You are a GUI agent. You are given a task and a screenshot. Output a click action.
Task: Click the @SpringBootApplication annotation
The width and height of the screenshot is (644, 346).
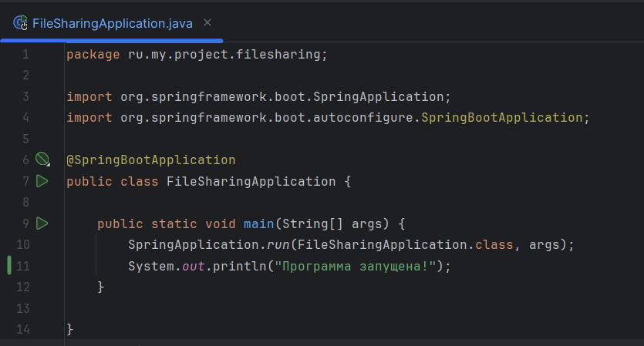[150, 160]
